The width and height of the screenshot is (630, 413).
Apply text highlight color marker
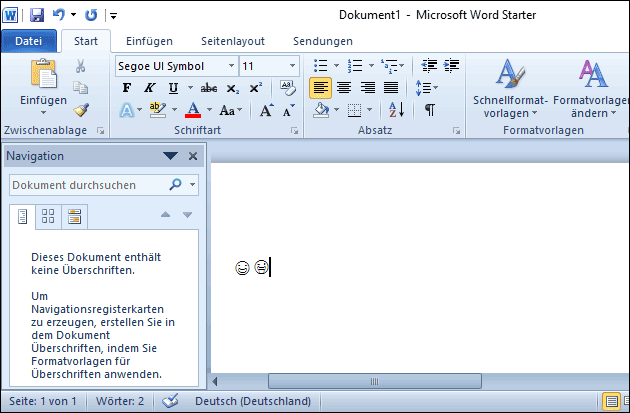[158, 110]
